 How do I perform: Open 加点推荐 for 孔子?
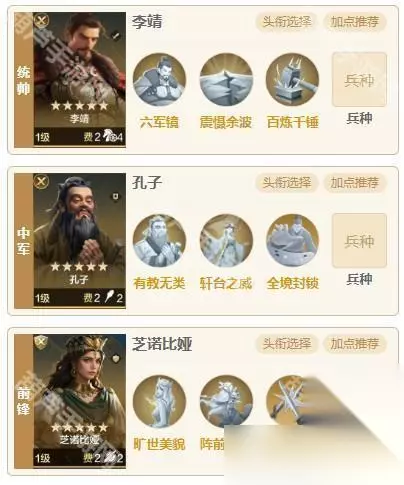tap(355, 183)
